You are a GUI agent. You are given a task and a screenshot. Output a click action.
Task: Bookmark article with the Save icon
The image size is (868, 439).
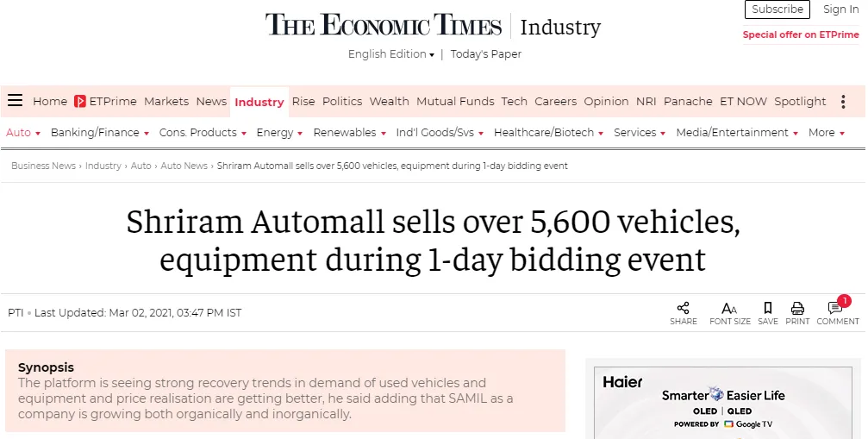[x=768, y=309]
